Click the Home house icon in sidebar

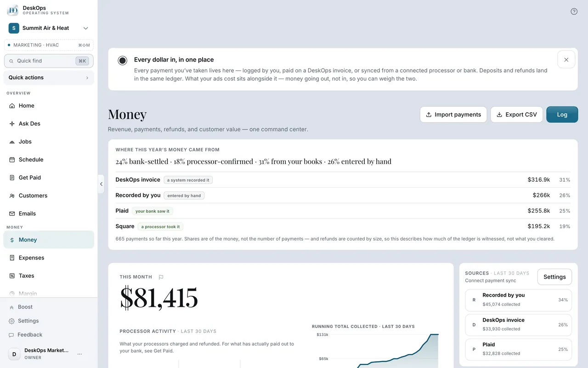coord(12,106)
